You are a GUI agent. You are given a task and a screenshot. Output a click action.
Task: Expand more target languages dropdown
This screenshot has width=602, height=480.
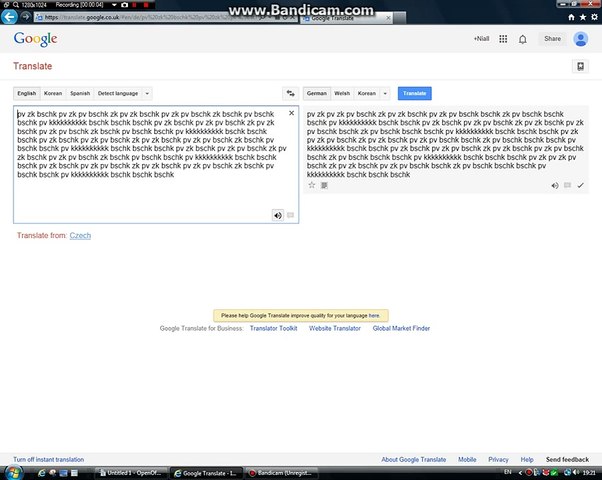click(385, 93)
